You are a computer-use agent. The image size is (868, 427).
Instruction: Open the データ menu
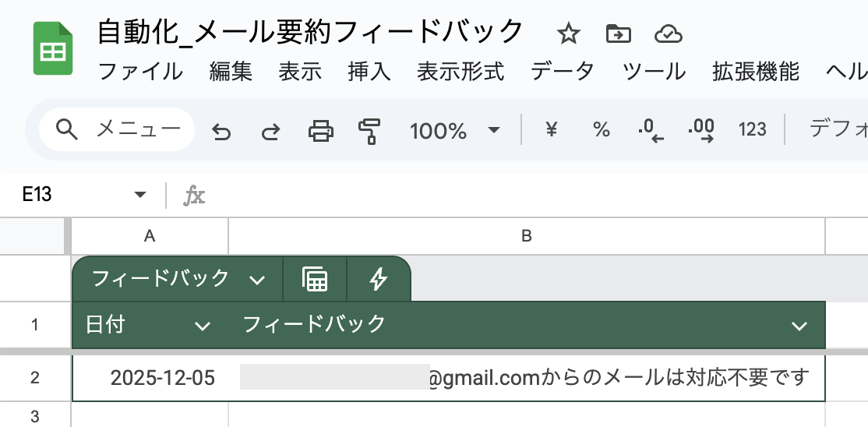point(563,72)
